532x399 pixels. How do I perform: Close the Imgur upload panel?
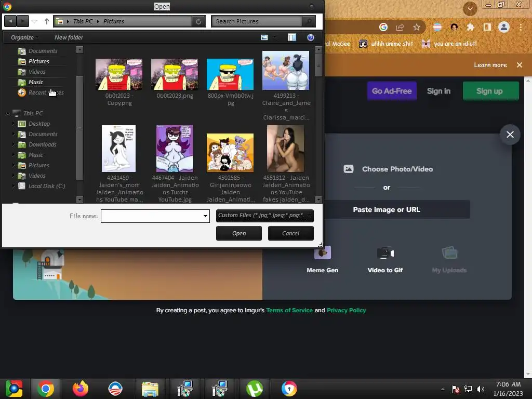pos(510,135)
